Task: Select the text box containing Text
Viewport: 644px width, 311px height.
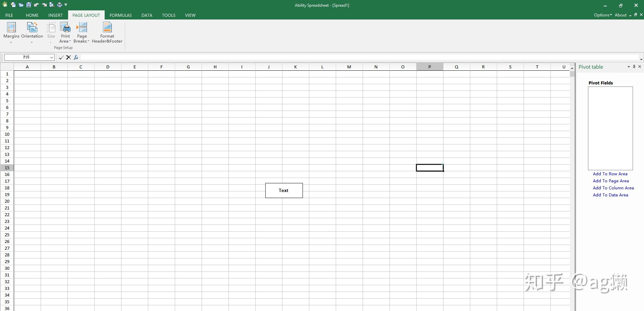Action: pos(284,190)
